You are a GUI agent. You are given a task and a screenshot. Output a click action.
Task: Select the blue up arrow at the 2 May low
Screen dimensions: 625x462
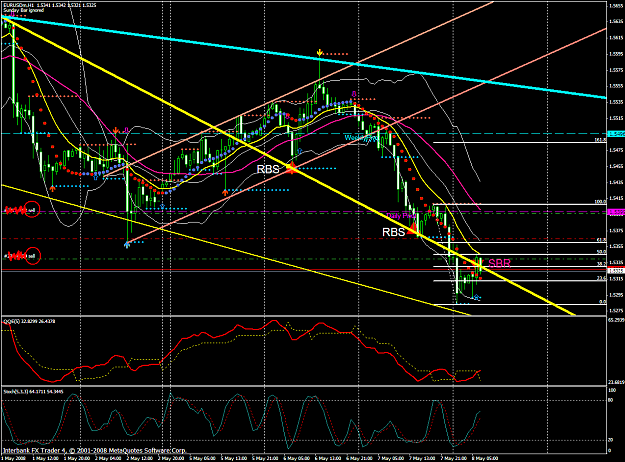point(127,245)
